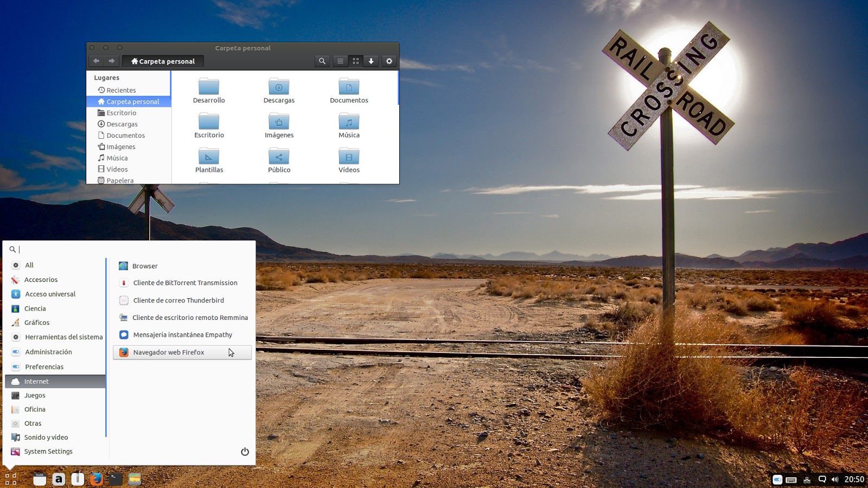Launch Mensajería instantánea Empathy

pyautogui.click(x=183, y=335)
